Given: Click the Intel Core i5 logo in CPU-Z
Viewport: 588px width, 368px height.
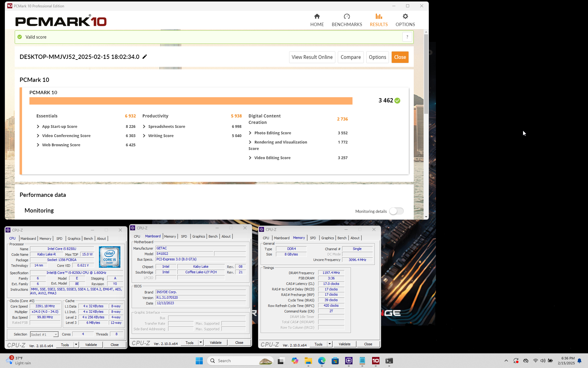Looking at the screenshot, I should pos(110,257).
